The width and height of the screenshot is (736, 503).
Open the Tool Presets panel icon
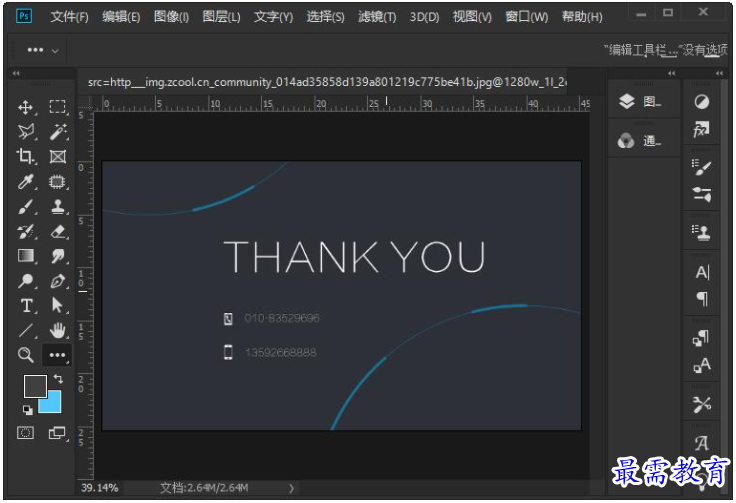pos(702,404)
